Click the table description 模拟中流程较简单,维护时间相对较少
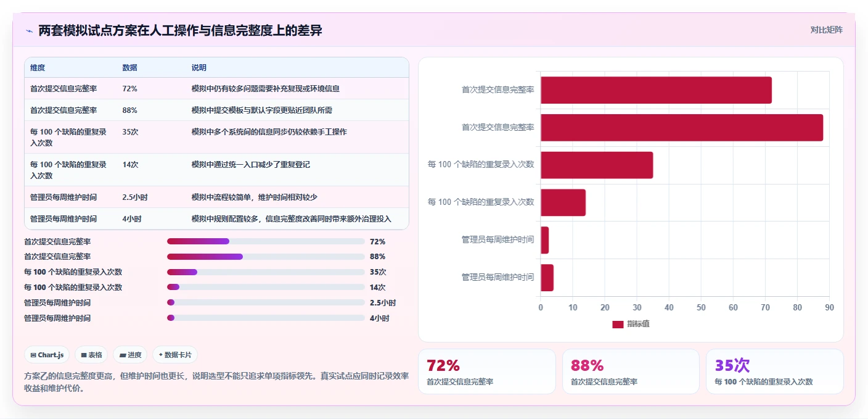The height and width of the screenshot is (419, 868). point(256,197)
